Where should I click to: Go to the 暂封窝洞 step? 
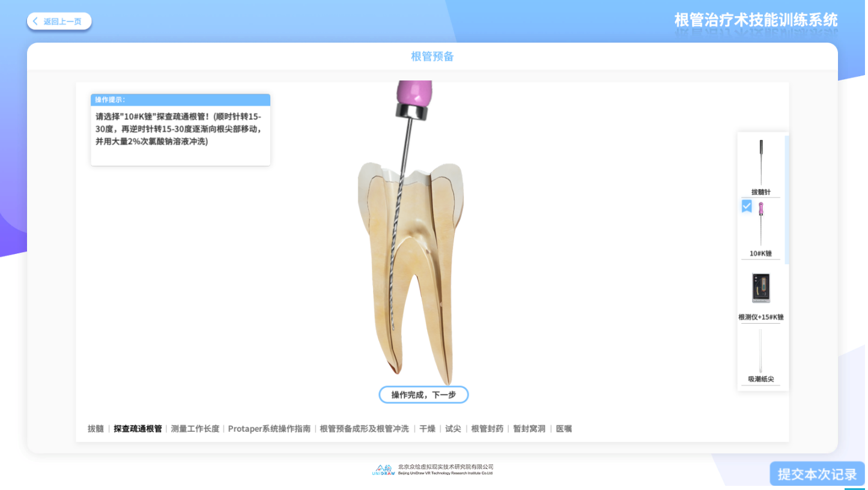(x=529, y=428)
